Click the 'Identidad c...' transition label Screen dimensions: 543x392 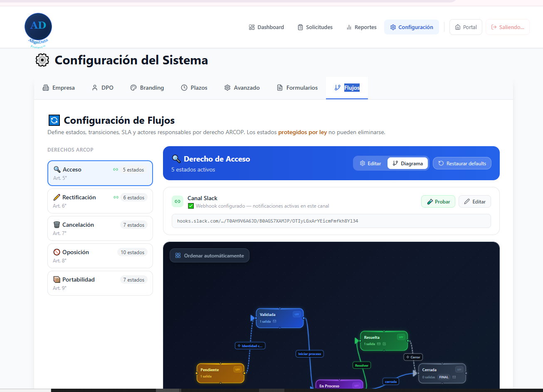250,345
